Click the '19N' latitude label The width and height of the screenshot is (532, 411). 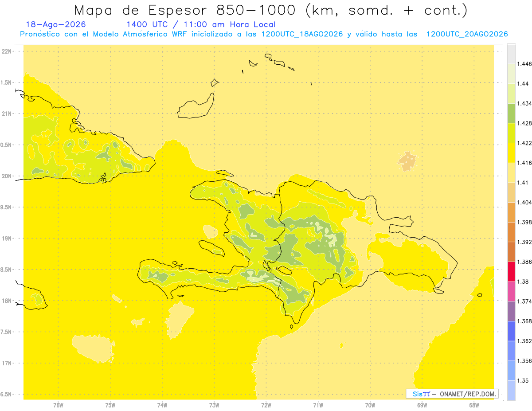(x=7, y=239)
